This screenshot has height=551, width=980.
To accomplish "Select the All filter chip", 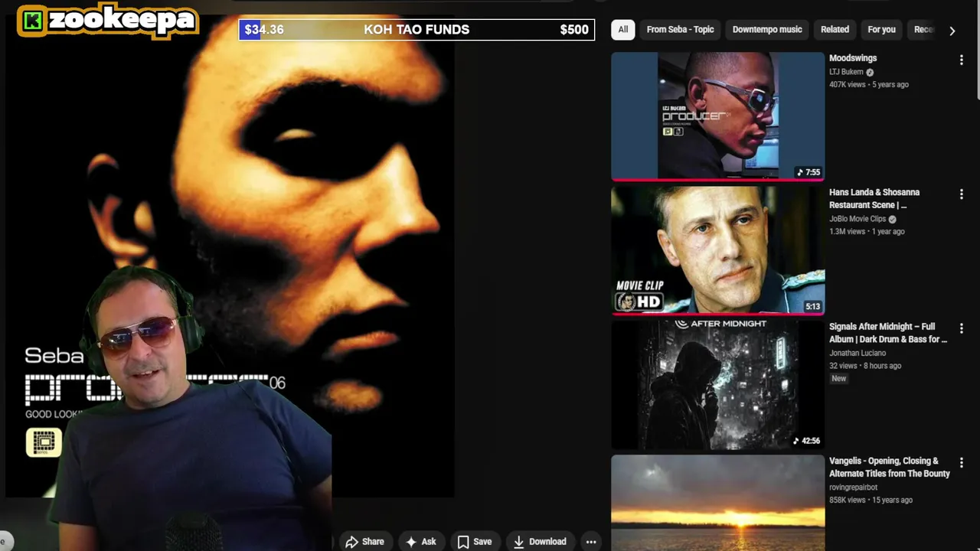I will pos(623,30).
